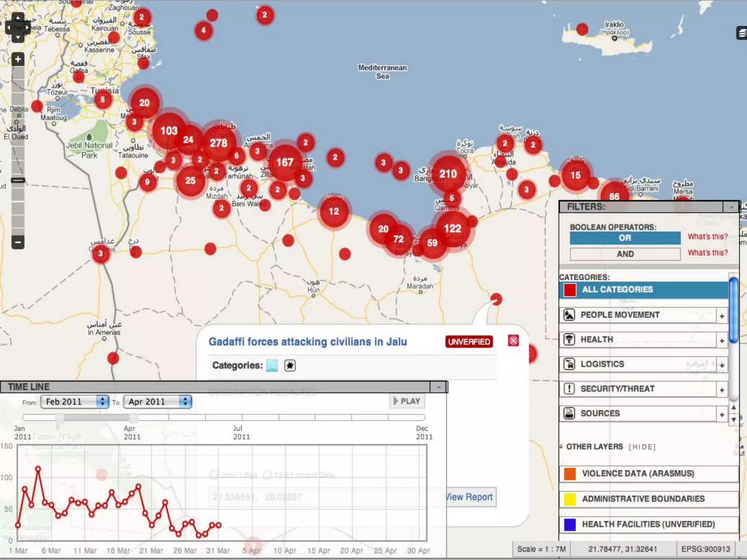Screen dimensions: 747x560
Task: Click the Security/Threat category icon
Action: coord(569,389)
